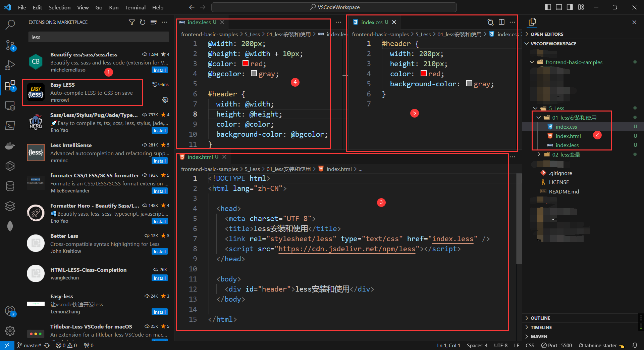Screen dimensions: 644x350
Task: Open more actions for index.less editor group
Action: pos(338,22)
